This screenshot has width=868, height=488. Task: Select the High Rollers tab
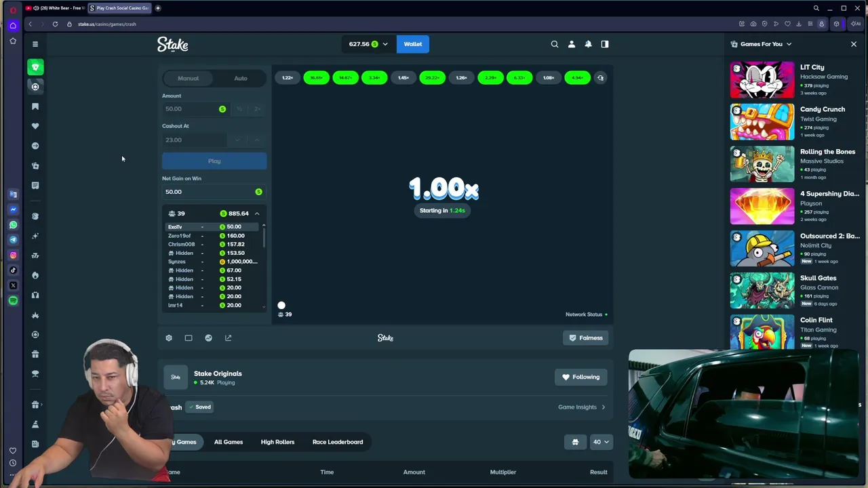pos(278,442)
